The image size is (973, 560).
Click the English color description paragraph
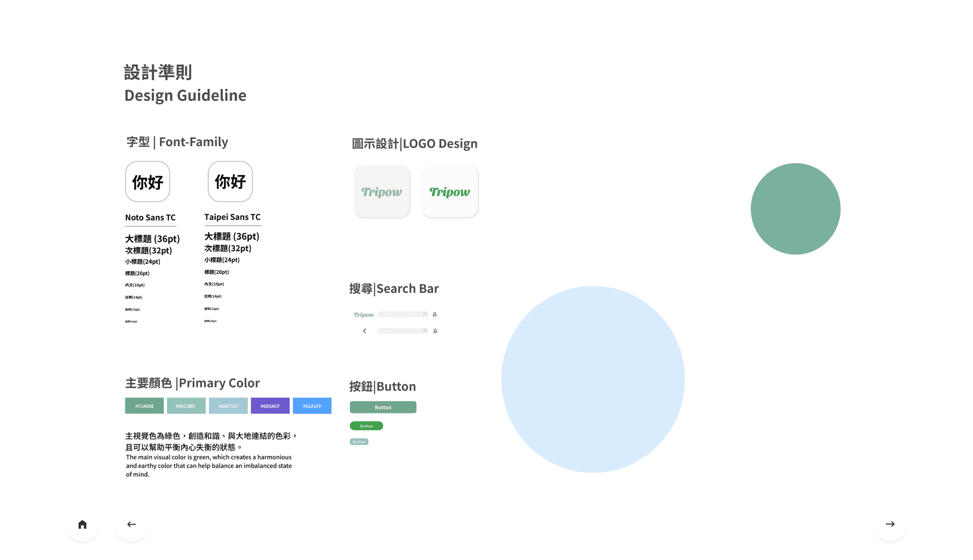click(x=209, y=466)
